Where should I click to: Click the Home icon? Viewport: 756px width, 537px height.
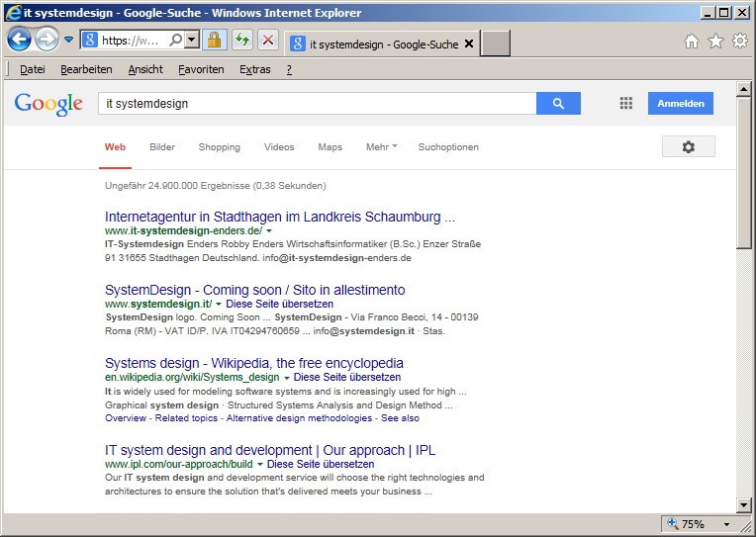coord(692,41)
